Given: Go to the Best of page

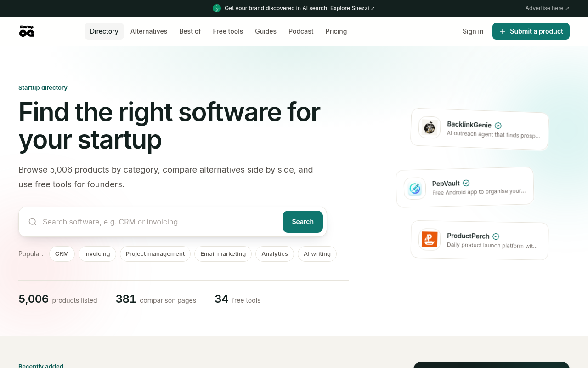Looking at the screenshot, I should pyautogui.click(x=190, y=31).
